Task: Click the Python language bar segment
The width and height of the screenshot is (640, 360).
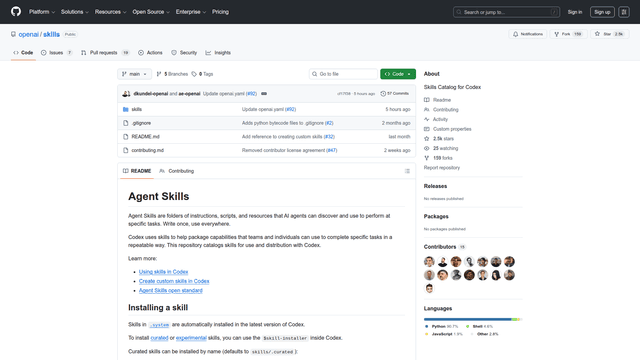Action: [x=467, y=319]
